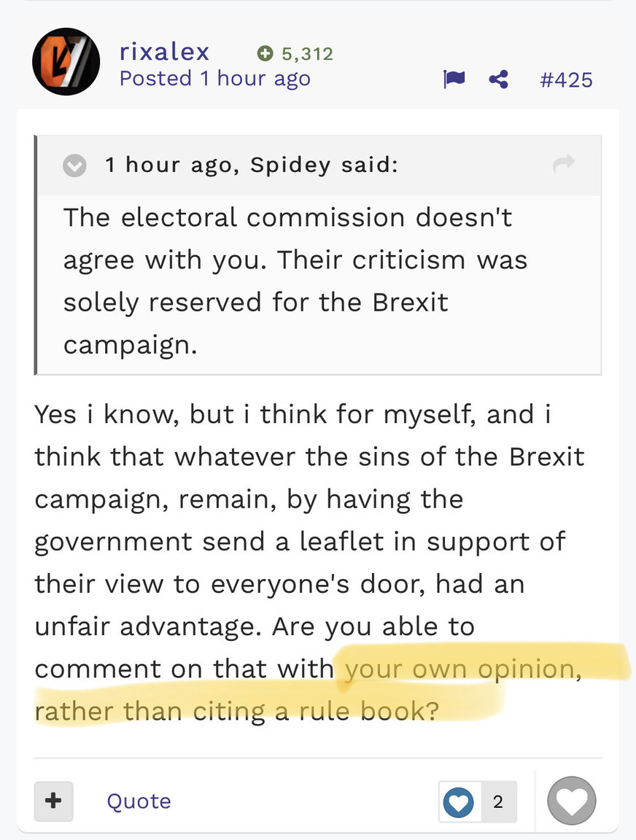
Task: Click the quoted electoral commission text
Action: (x=292, y=281)
